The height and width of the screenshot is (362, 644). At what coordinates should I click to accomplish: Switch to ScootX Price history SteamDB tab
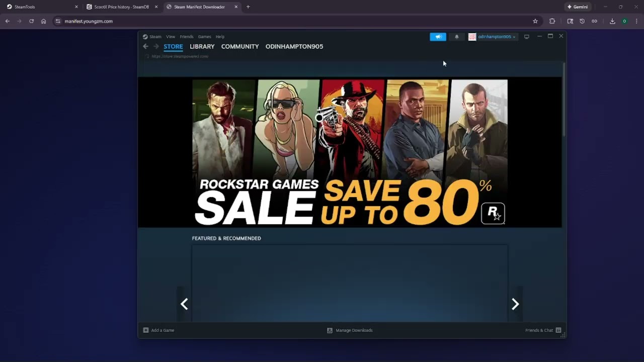pos(121,7)
